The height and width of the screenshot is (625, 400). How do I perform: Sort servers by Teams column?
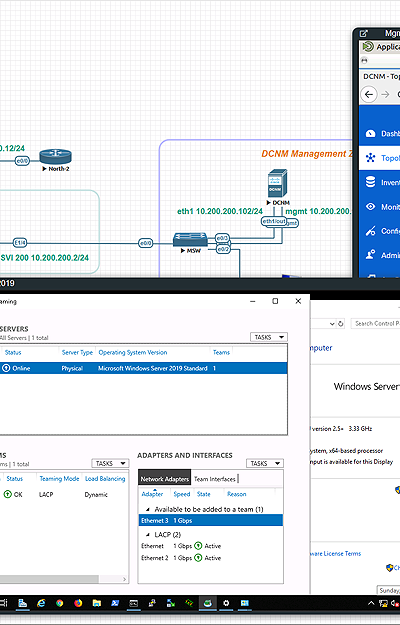pyautogui.click(x=221, y=352)
